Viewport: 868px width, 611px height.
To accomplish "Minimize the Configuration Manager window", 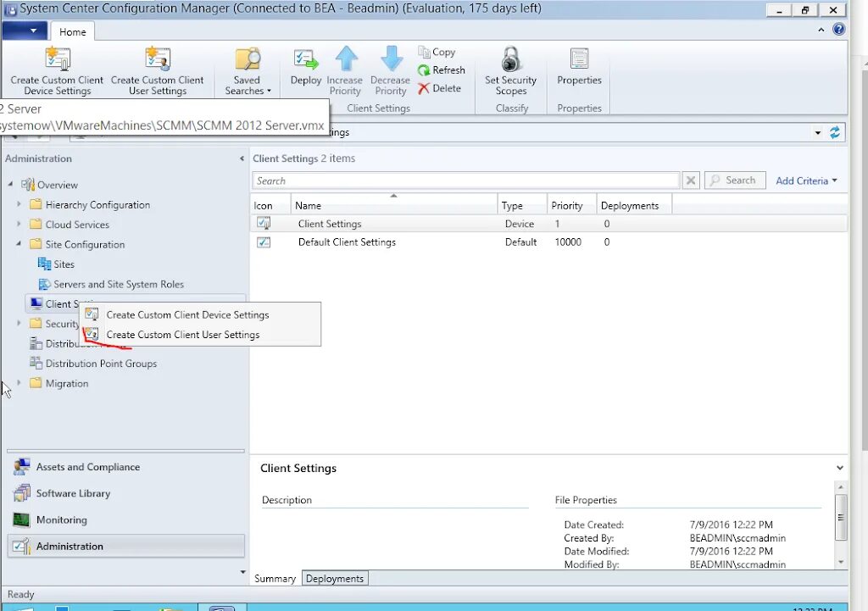I will [x=779, y=10].
